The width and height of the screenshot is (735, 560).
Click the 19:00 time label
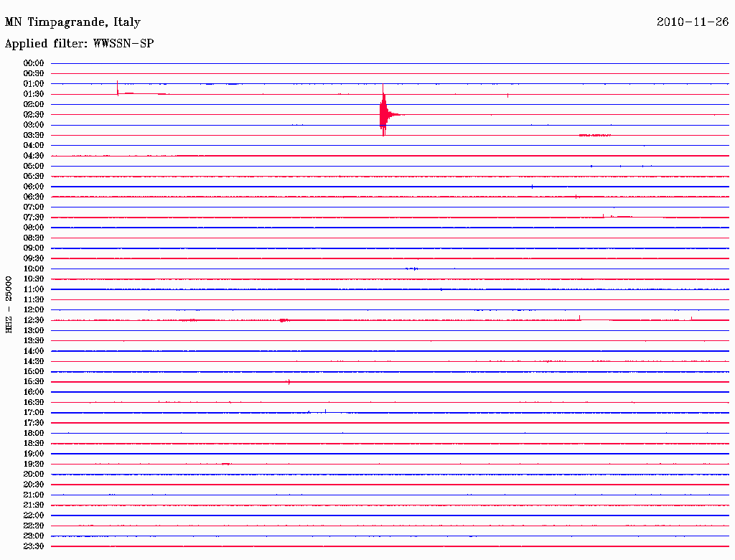click(x=33, y=454)
